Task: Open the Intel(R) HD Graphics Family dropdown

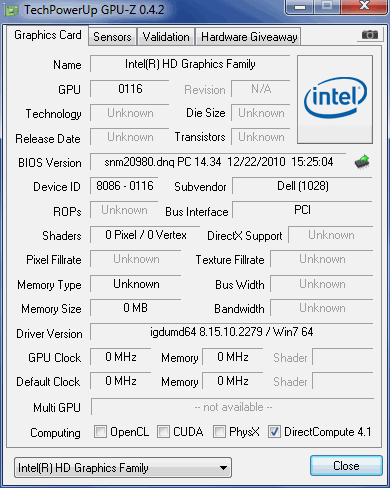Action: (123, 468)
